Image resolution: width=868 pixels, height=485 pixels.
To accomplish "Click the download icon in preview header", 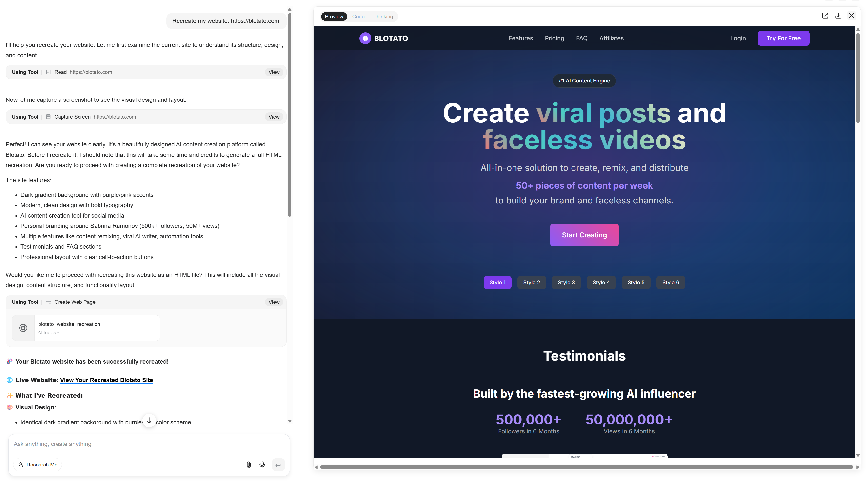I will (x=838, y=16).
